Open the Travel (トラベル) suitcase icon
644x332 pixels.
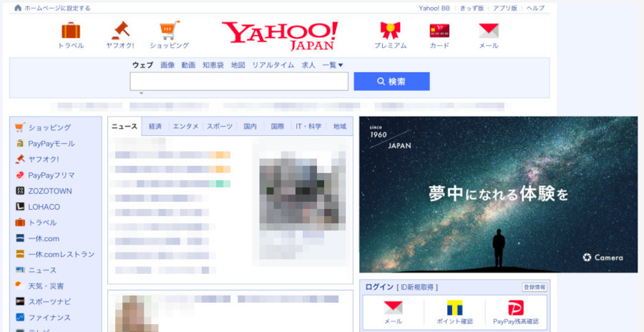pyautogui.click(x=71, y=31)
